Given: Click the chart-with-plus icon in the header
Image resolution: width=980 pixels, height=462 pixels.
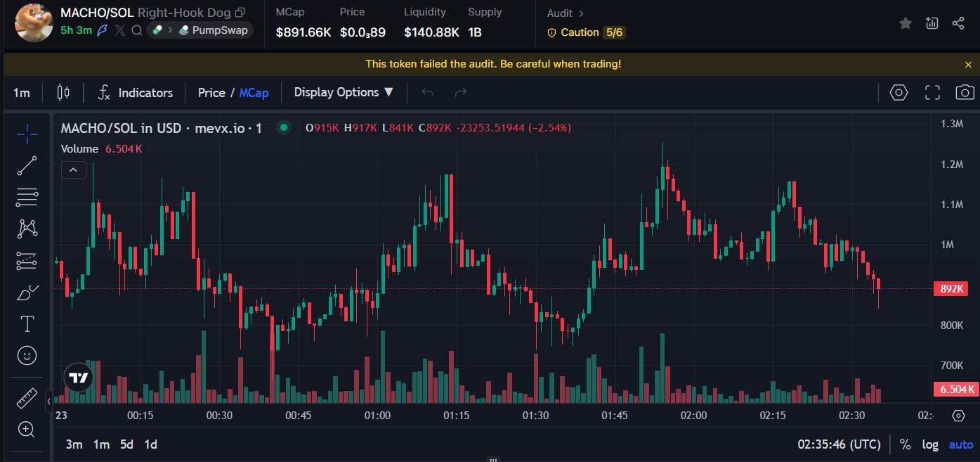Looking at the screenshot, I should click(x=932, y=23).
